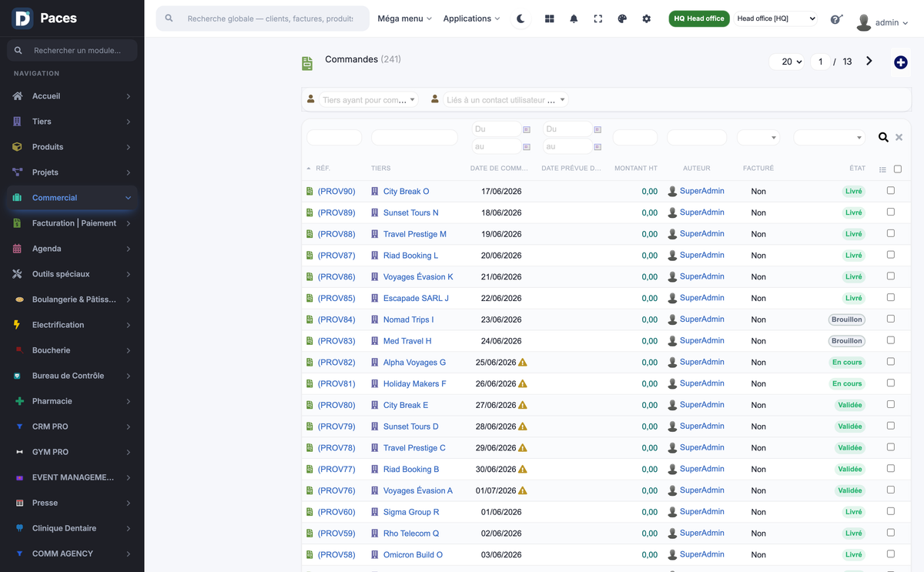924x572 pixels.
Task: Click user avatar icon in (PROV84) row
Action: tap(672, 319)
